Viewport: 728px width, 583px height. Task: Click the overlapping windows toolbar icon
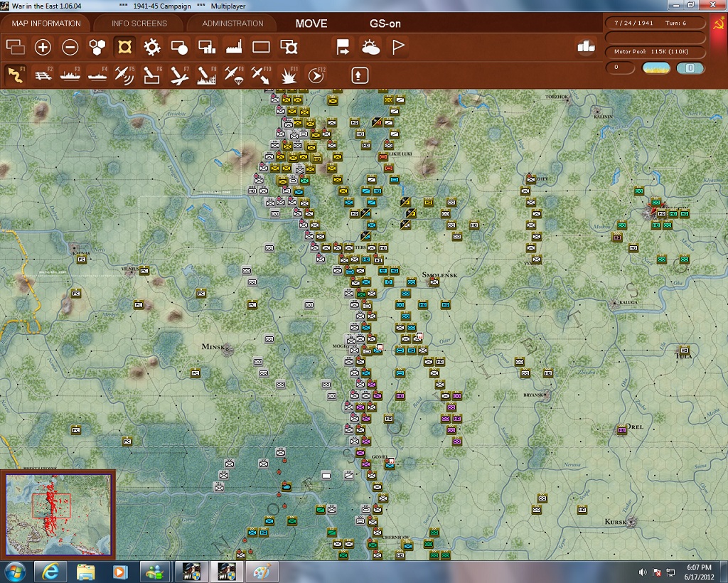(16, 47)
